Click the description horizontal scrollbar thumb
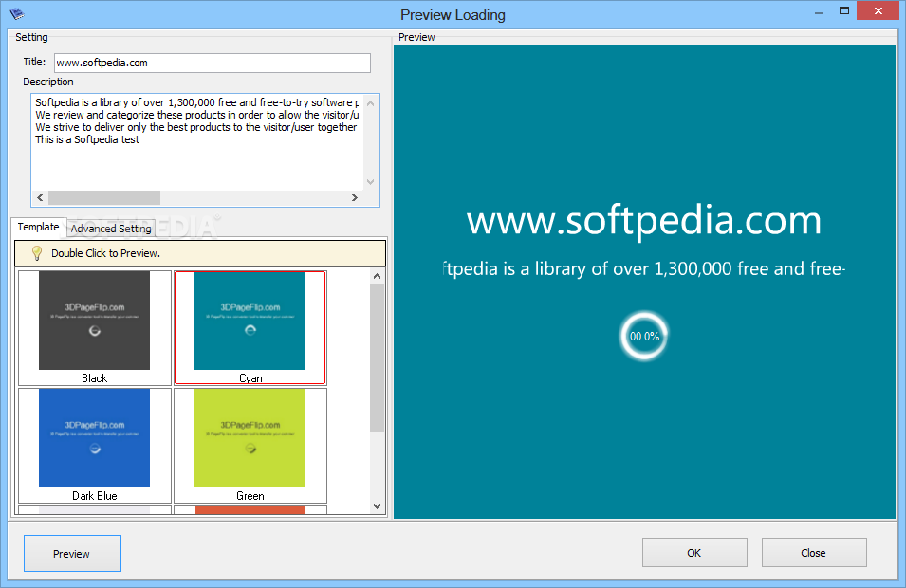Image resolution: width=906 pixels, height=588 pixels. (104, 197)
